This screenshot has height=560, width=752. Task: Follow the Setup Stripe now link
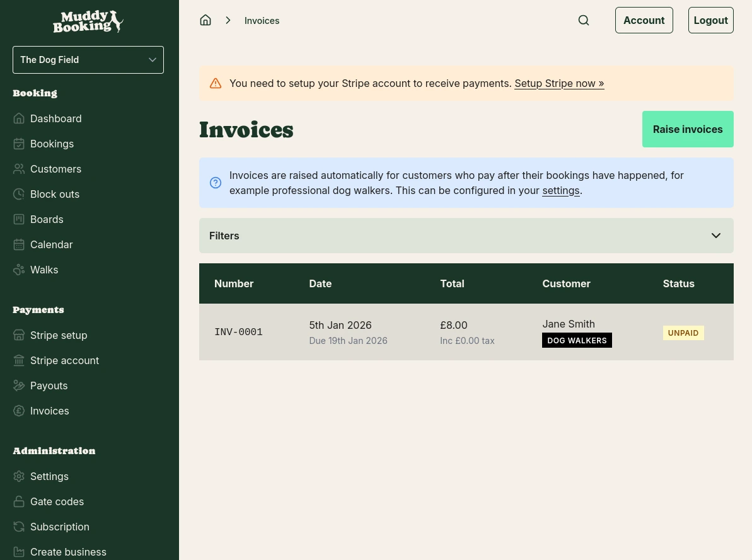pos(559,83)
